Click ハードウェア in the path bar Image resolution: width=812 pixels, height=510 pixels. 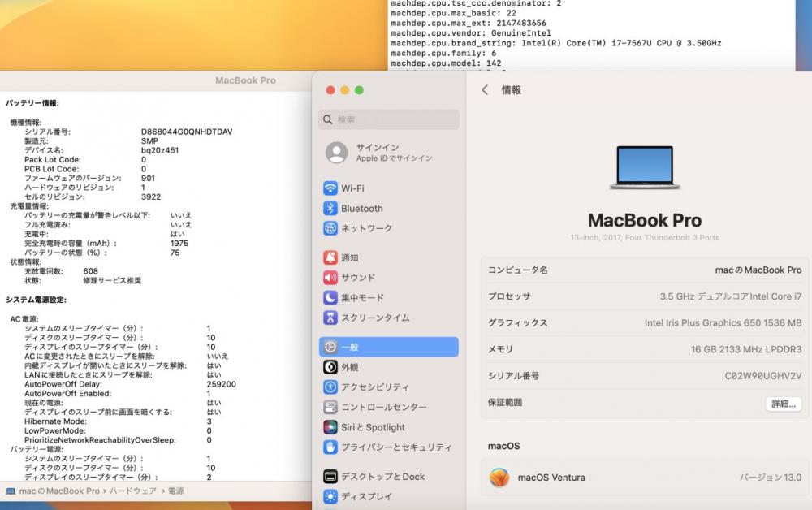tap(132, 491)
